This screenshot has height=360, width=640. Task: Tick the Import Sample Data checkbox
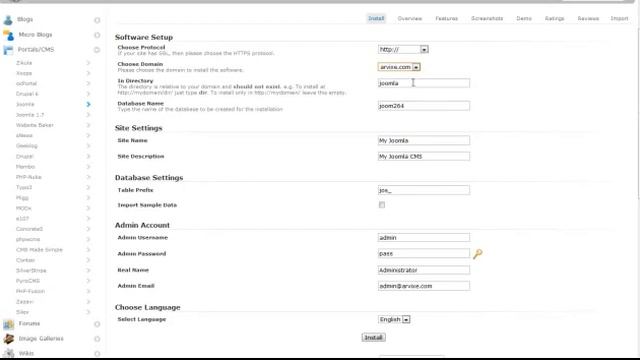(x=382, y=205)
